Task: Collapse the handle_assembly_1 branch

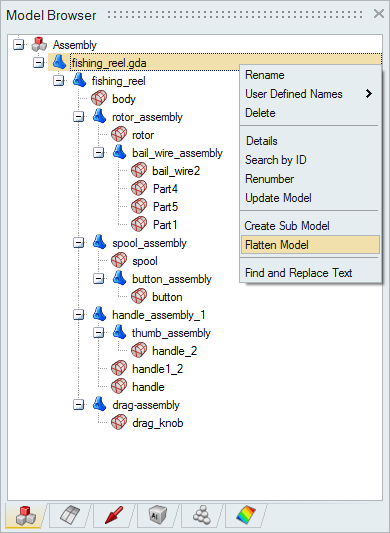Action: tap(79, 315)
